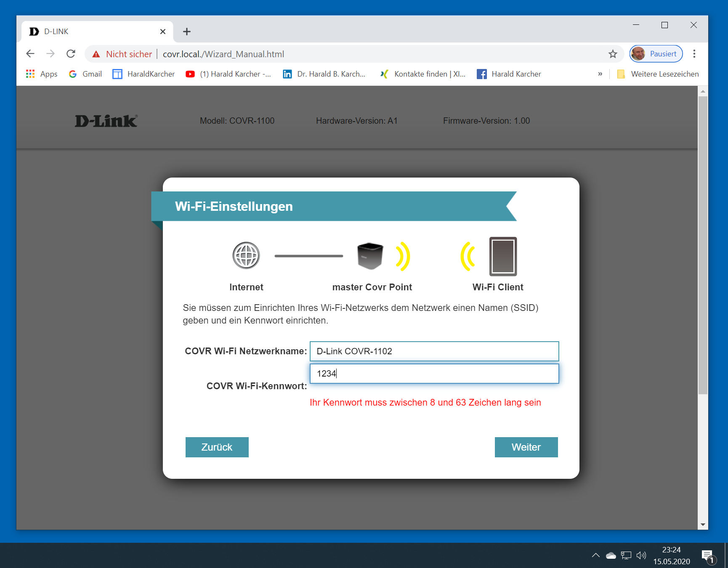
Task: Open the LinkedIn 'Dr. Harald B. Karch...' bookmark
Action: click(324, 74)
